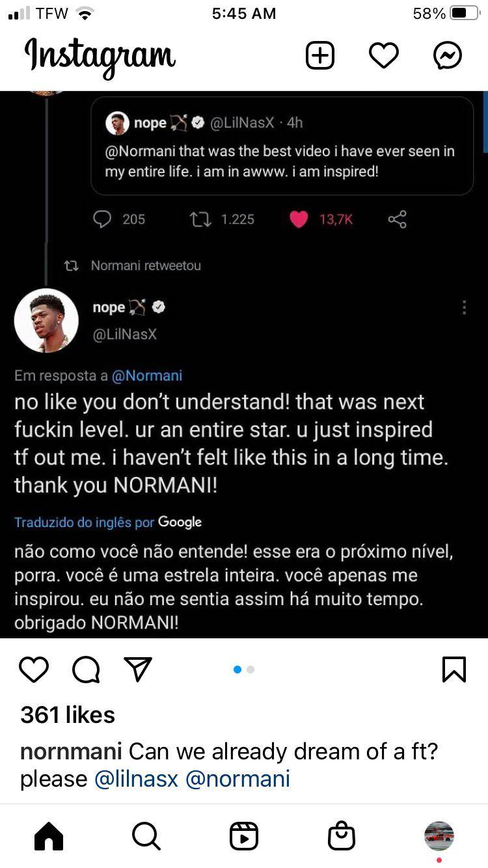This screenshot has width=488, height=868.
Task: Open your profile avatar tab
Action: tap(439, 836)
